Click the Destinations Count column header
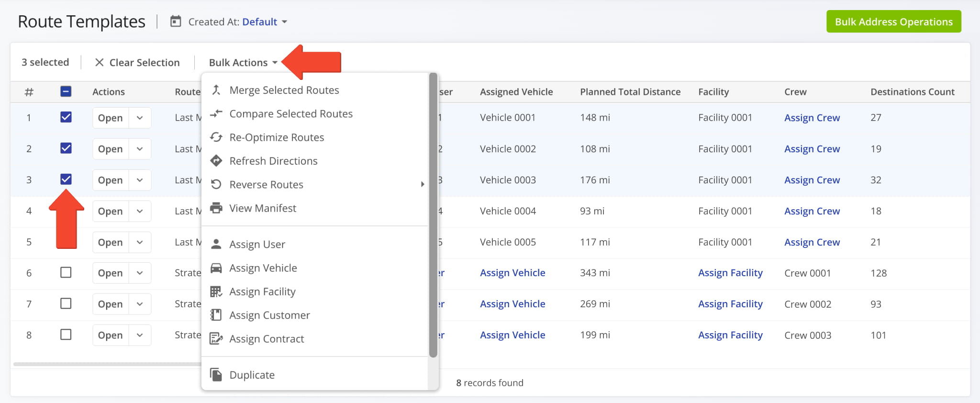The width and height of the screenshot is (980, 403). tap(913, 92)
